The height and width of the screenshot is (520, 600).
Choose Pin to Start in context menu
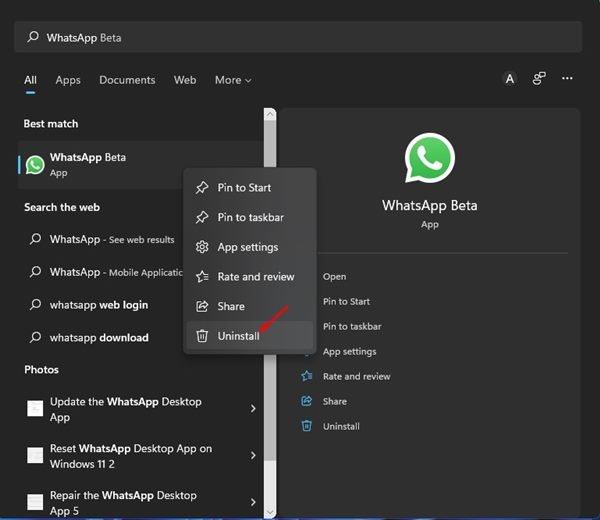click(x=249, y=187)
